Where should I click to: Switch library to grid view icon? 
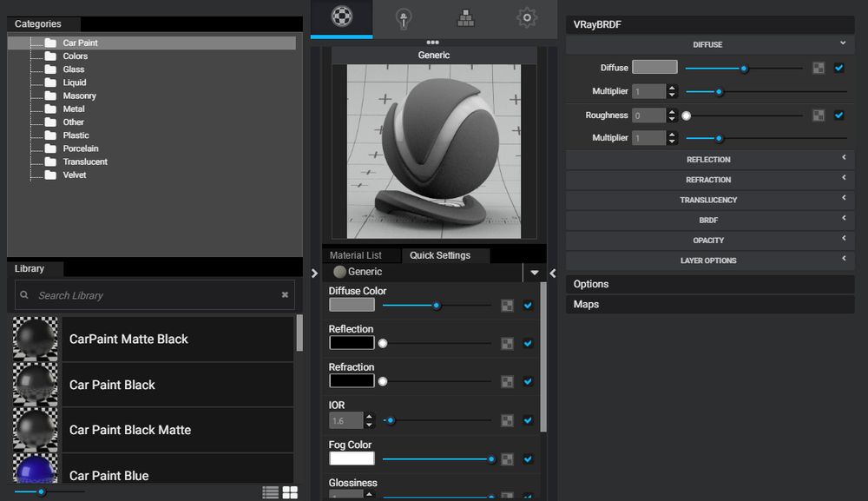pyautogui.click(x=290, y=492)
